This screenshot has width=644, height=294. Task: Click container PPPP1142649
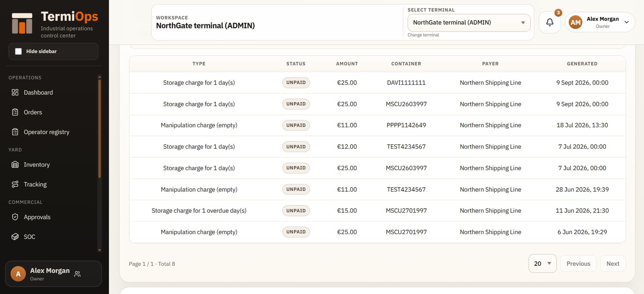406,125
